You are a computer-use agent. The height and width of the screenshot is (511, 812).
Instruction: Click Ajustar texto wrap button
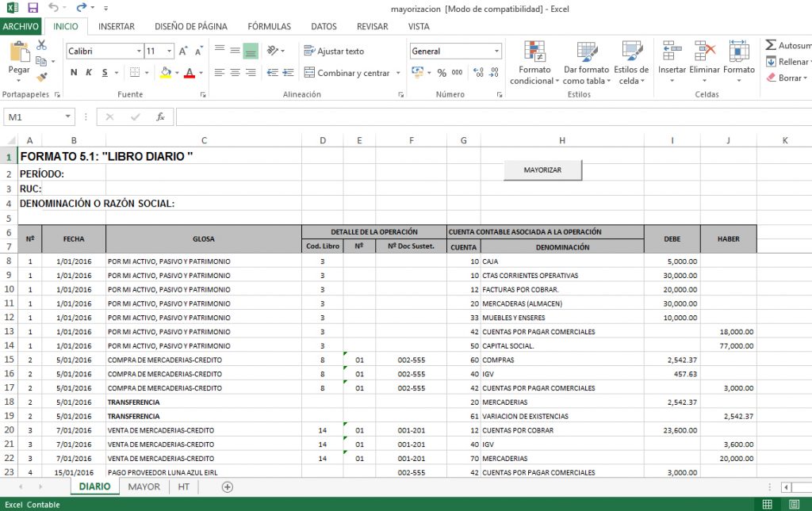click(334, 51)
